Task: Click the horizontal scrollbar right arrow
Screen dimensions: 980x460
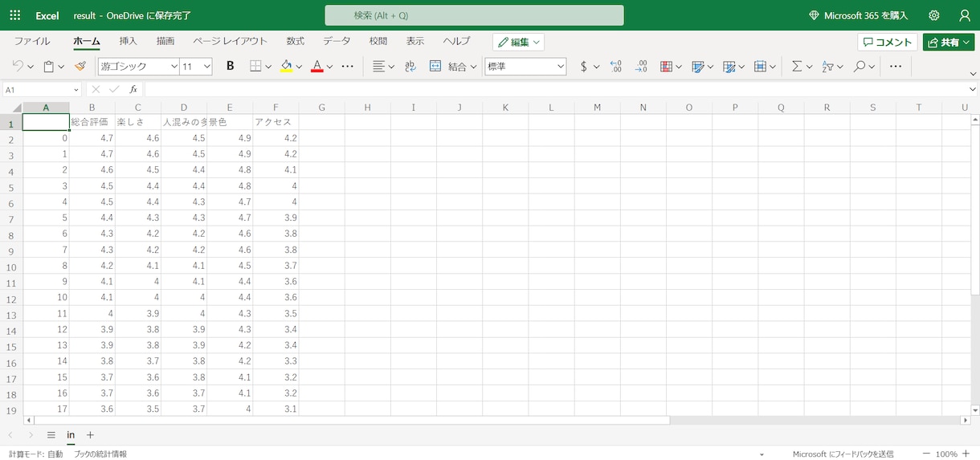Action: (x=966, y=420)
